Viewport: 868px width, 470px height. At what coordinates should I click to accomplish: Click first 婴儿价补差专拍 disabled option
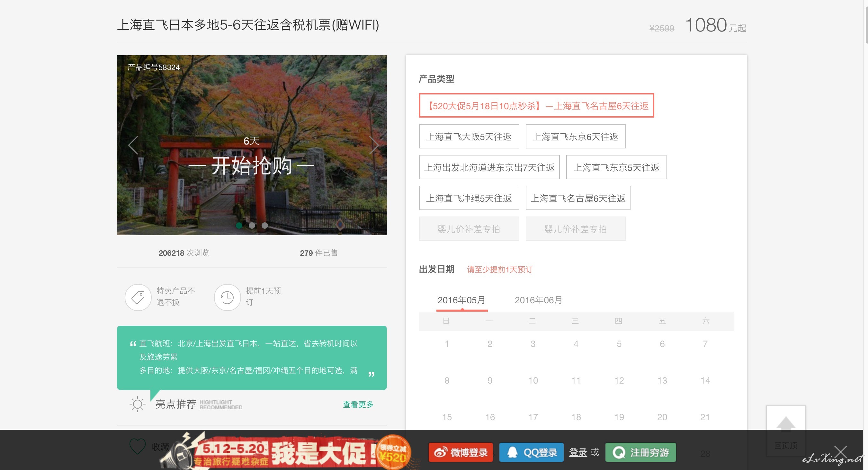coord(469,229)
